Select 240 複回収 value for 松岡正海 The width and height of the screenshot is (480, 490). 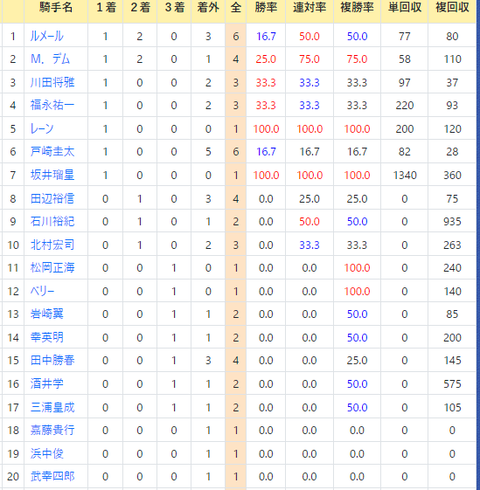click(x=452, y=268)
